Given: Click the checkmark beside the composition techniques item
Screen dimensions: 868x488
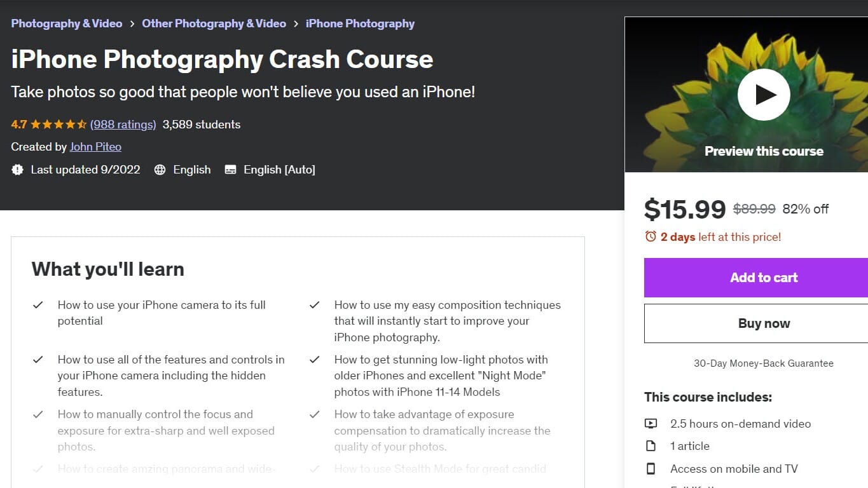Looking at the screenshot, I should point(314,305).
